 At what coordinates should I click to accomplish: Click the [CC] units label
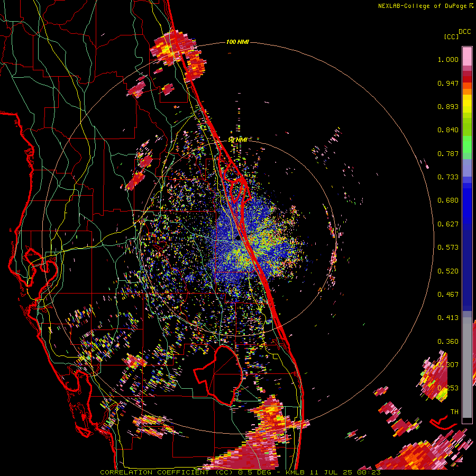(x=451, y=36)
